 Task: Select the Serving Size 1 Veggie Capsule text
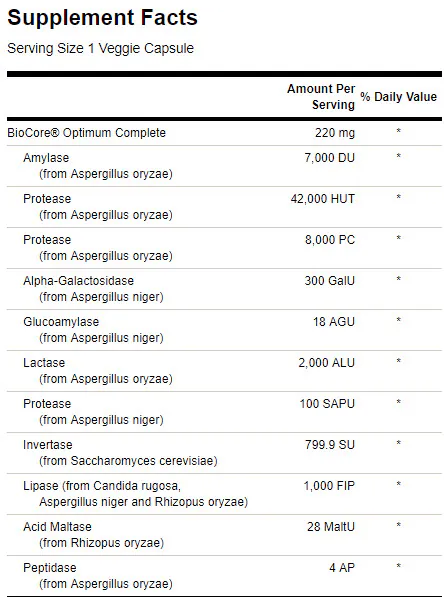point(101,48)
